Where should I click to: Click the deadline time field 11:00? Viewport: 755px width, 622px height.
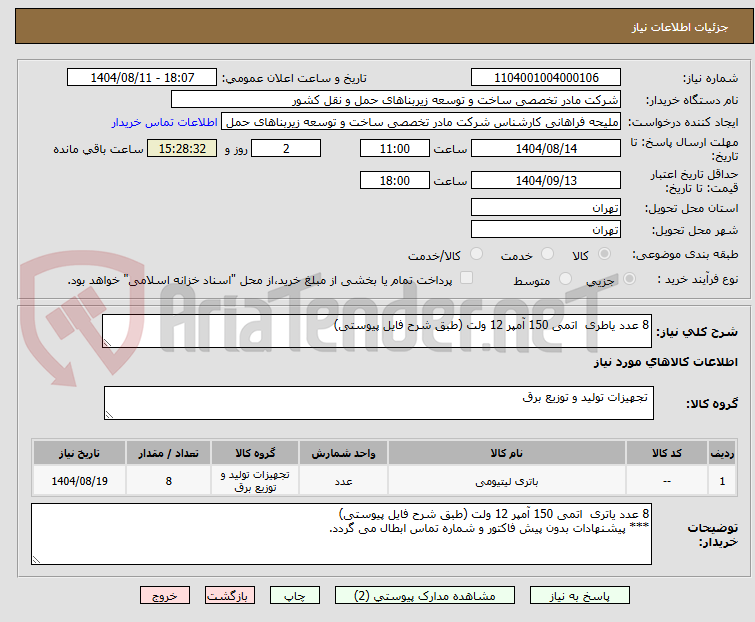coord(395,148)
